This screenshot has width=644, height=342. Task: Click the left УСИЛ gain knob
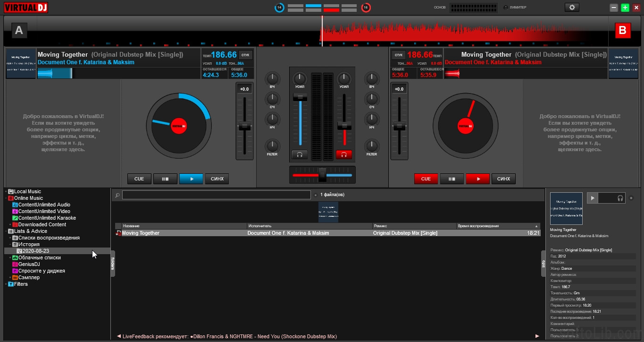tap(300, 78)
